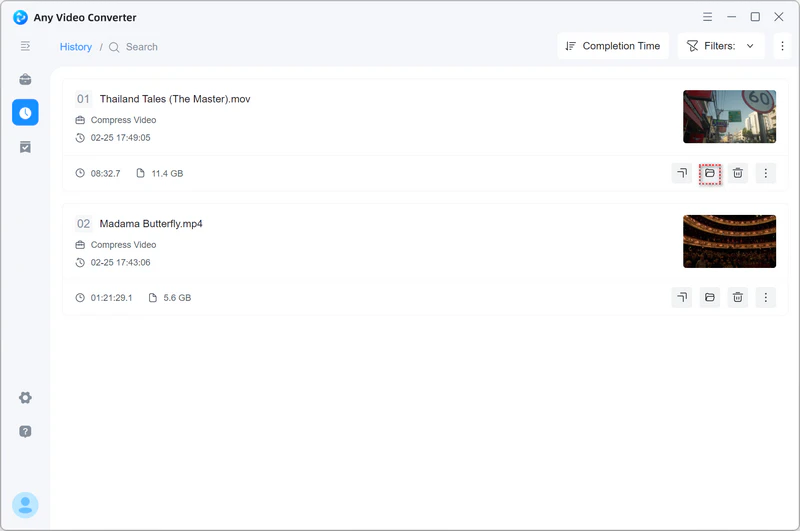Click the History breadcrumb link
Screen dimensions: 800x531
(x=76, y=47)
